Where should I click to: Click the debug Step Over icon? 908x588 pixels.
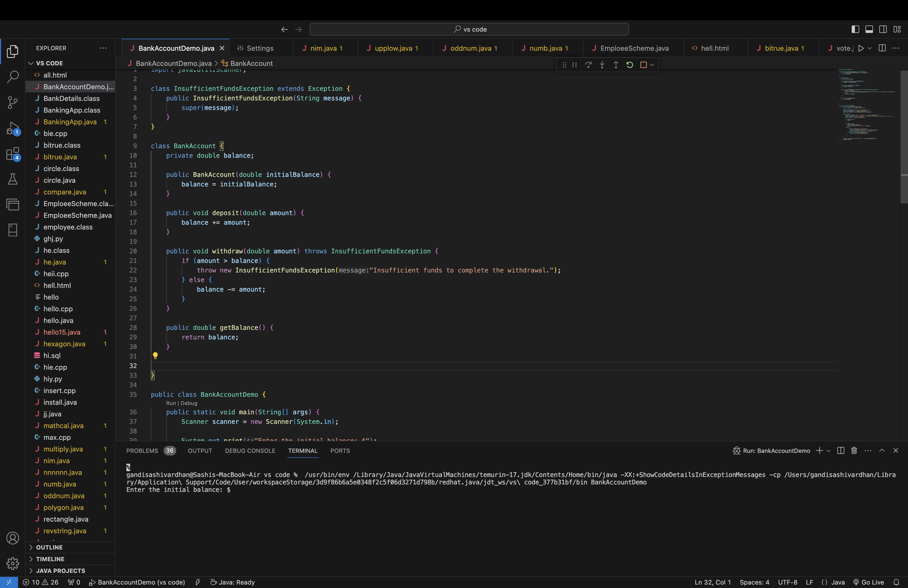tap(588, 65)
